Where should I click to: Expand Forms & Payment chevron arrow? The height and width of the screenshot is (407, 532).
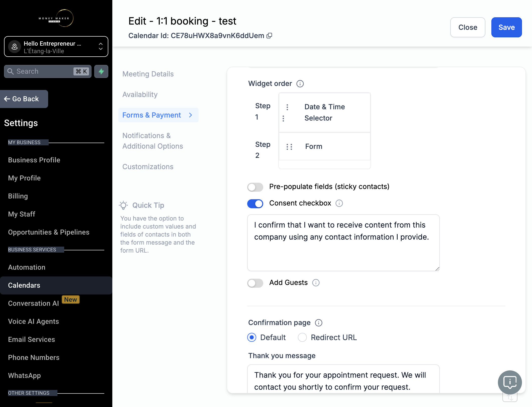tap(191, 115)
